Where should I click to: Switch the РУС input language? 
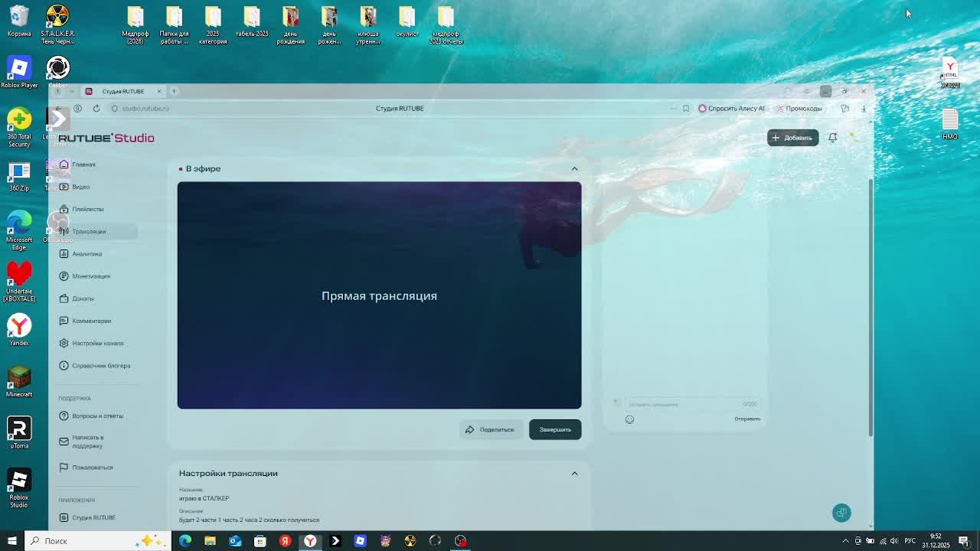910,541
